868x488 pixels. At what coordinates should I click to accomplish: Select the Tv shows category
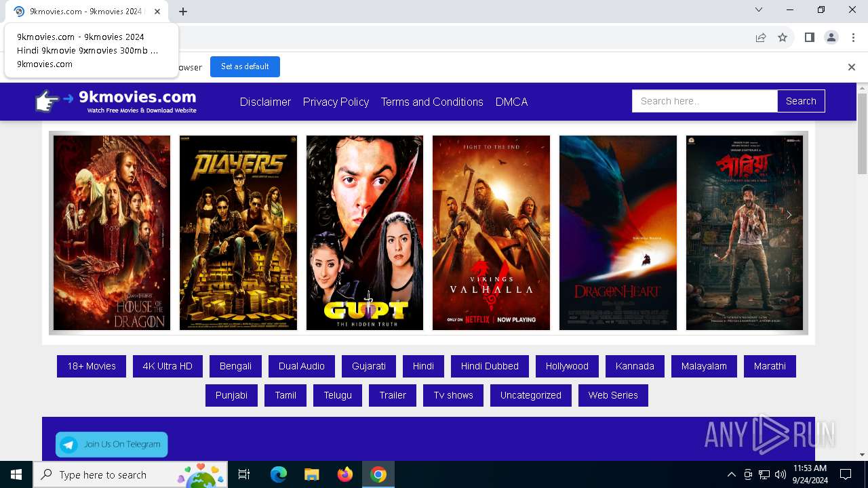[x=454, y=395]
